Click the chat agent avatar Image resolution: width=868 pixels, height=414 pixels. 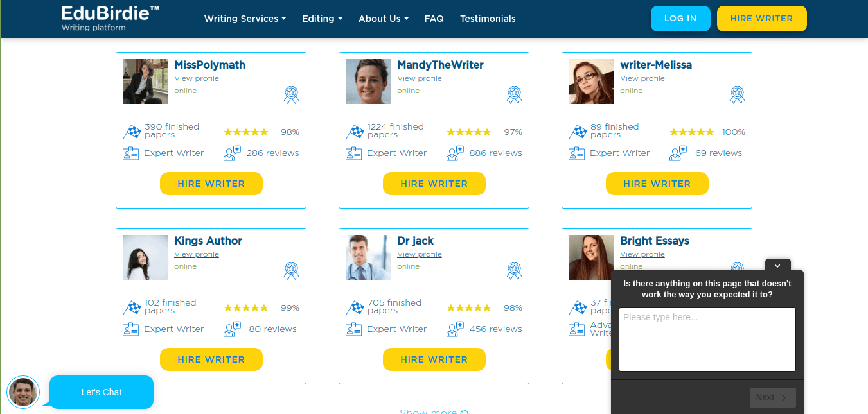23,392
